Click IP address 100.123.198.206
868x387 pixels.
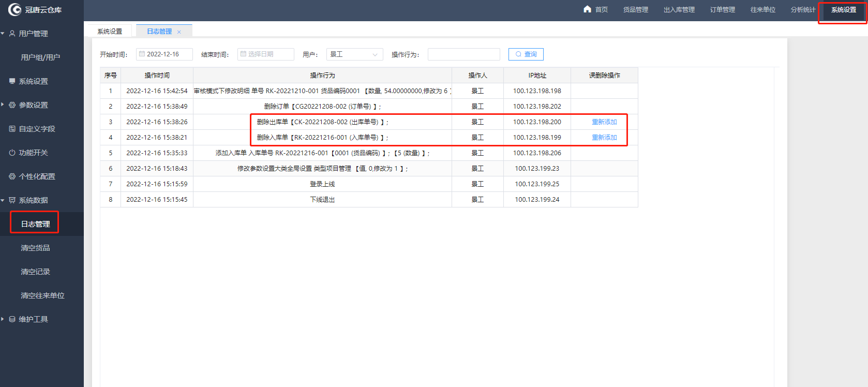537,153
